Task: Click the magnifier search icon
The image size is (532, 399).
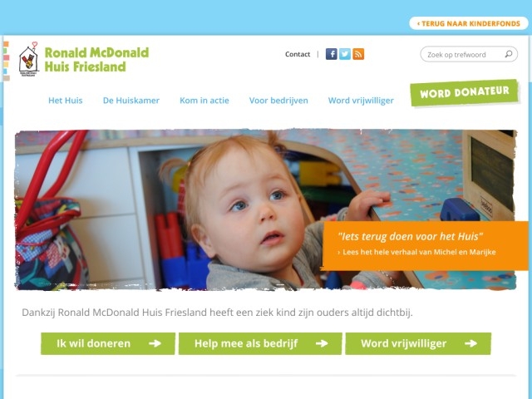Action: click(x=508, y=54)
